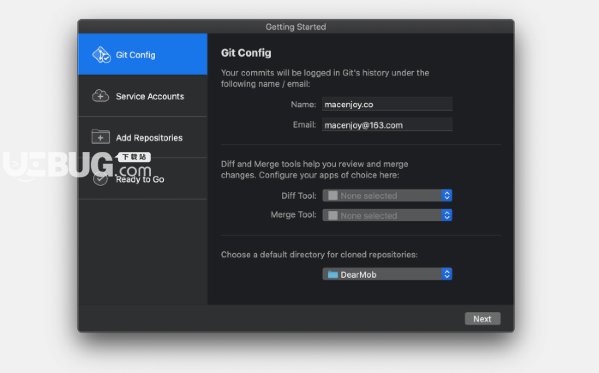Open the Add Repositories step
The image size is (599, 373).
[143, 137]
